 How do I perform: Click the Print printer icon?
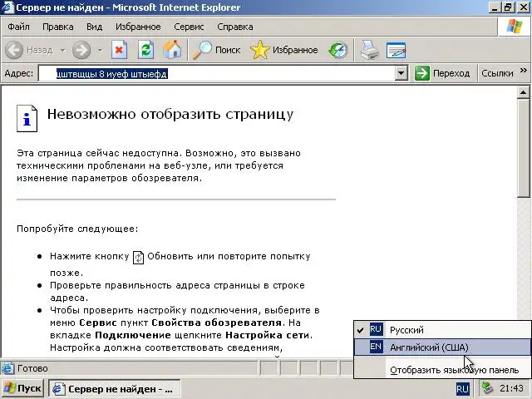click(369, 50)
